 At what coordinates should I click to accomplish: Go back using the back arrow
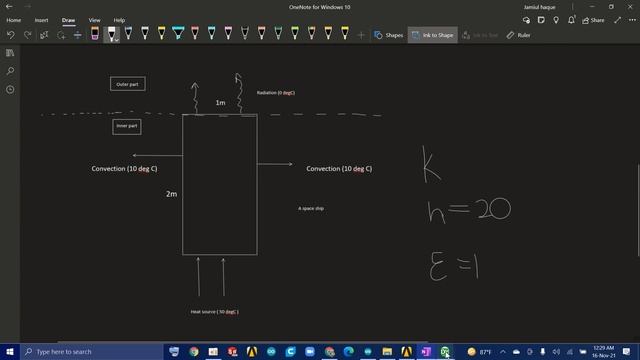click(9, 7)
